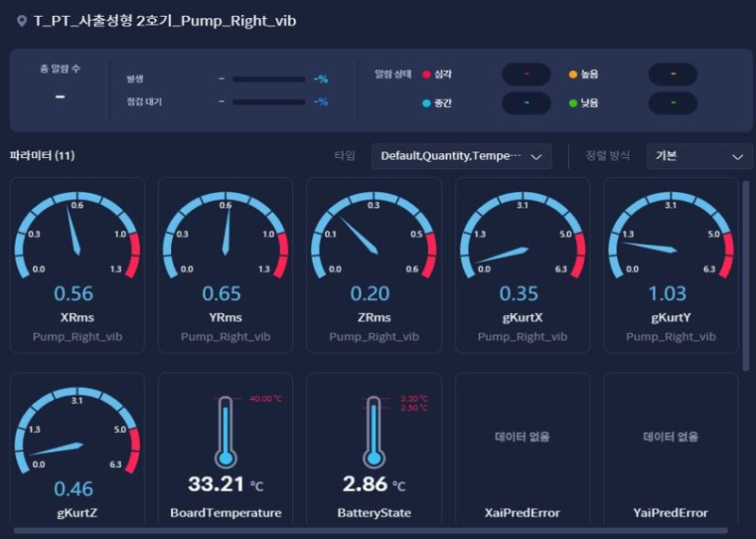
Task: Click the 발생 progress bar
Action: click(x=268, y=79)
